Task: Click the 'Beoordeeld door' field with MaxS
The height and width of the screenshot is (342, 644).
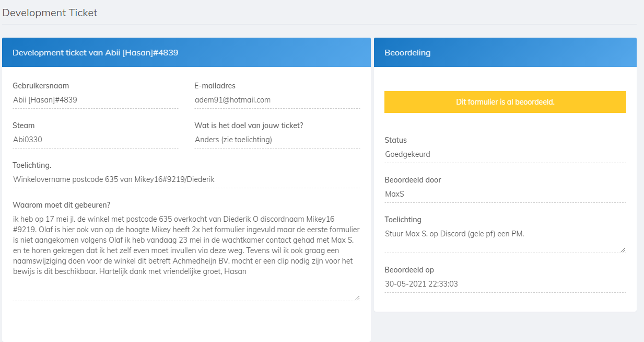Action: click(x=505, y=194)
